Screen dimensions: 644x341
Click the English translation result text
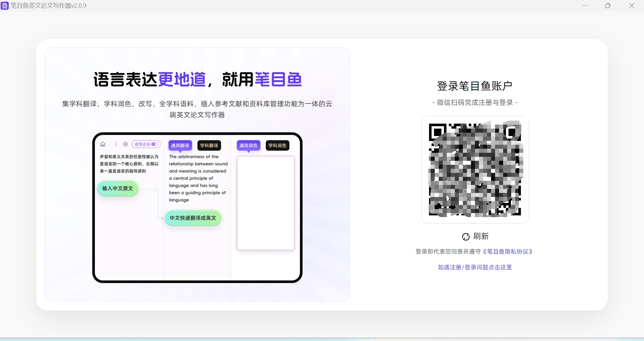(x=198, y=178)
